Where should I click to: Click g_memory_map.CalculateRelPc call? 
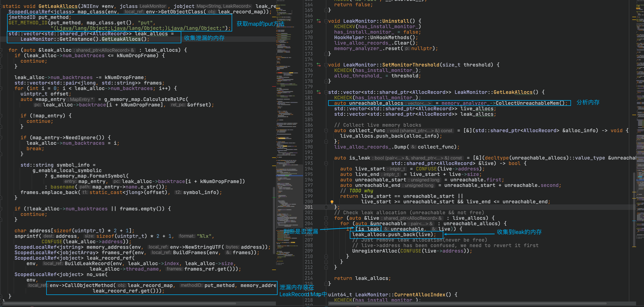point(146,99)
